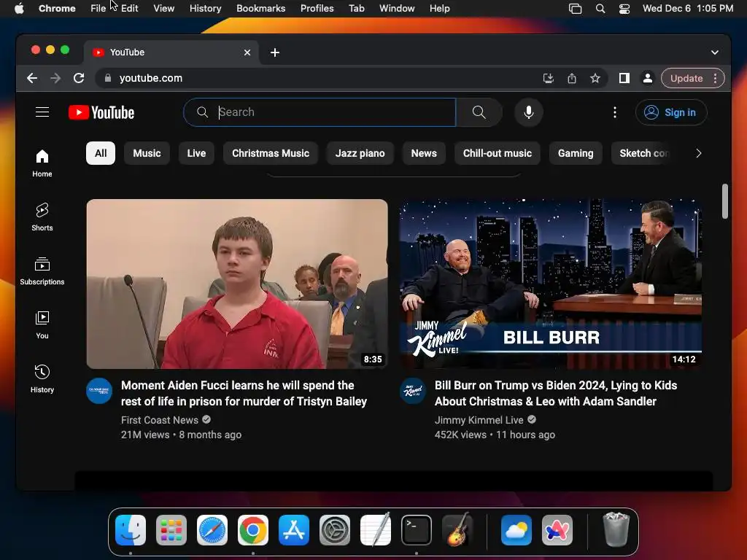Open the YouTube hamburger guide menu
Image resolution: width=747 pixels, height=560 pixels.
(x=42, y=112)
